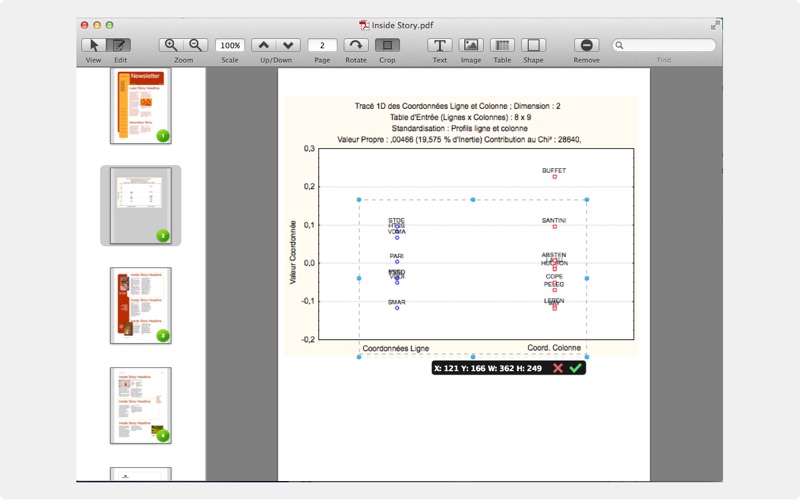Select the Table insertion tool
Viewport: 800px width, 500px height.
pos(502,45)
